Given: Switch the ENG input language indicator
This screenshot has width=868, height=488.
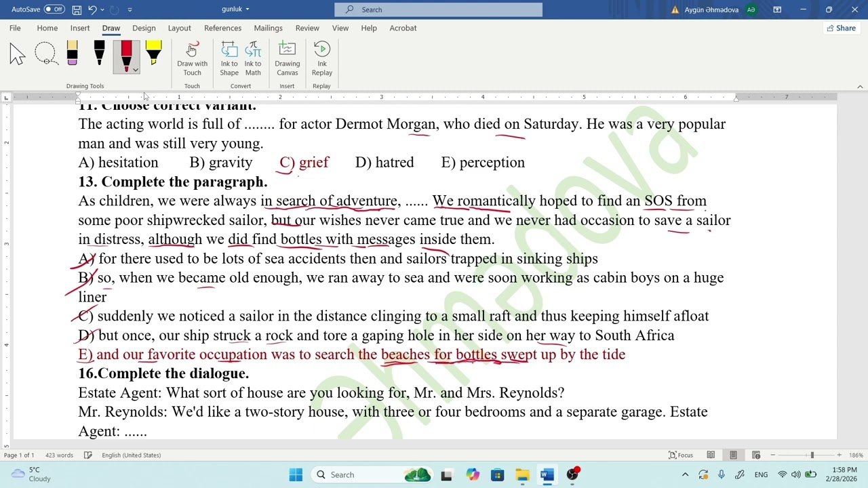Looking at the screenshot, I should tap(761, 474).
